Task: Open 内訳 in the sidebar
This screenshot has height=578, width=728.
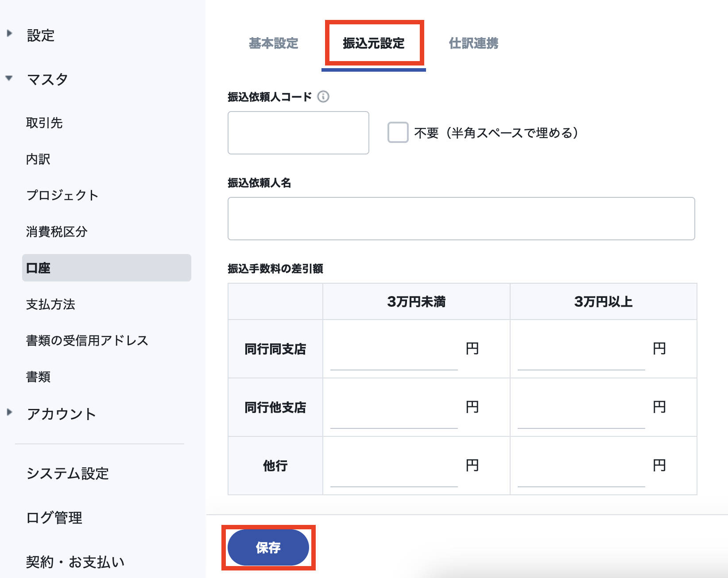Action: (38, 159)
